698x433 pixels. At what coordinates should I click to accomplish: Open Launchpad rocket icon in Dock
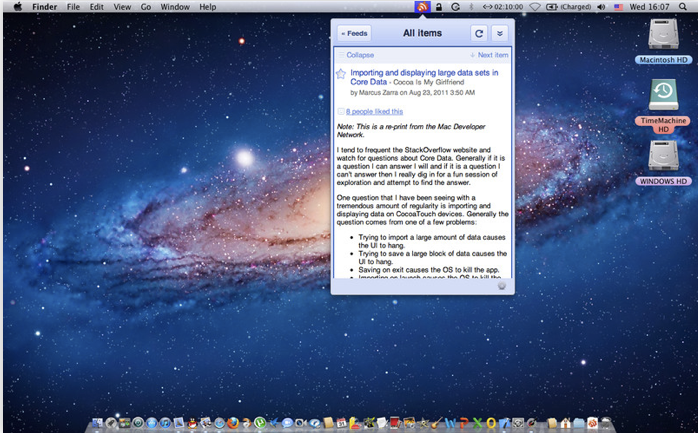111,423
